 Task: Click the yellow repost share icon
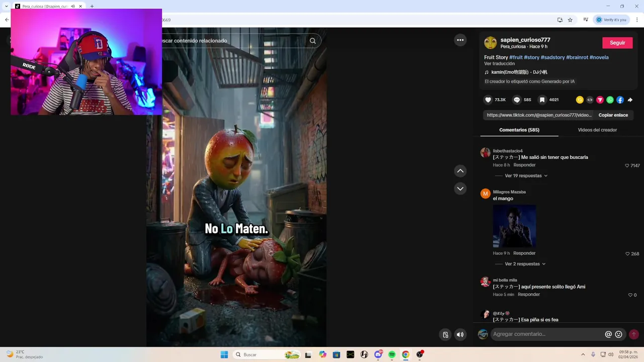[580, 100]
